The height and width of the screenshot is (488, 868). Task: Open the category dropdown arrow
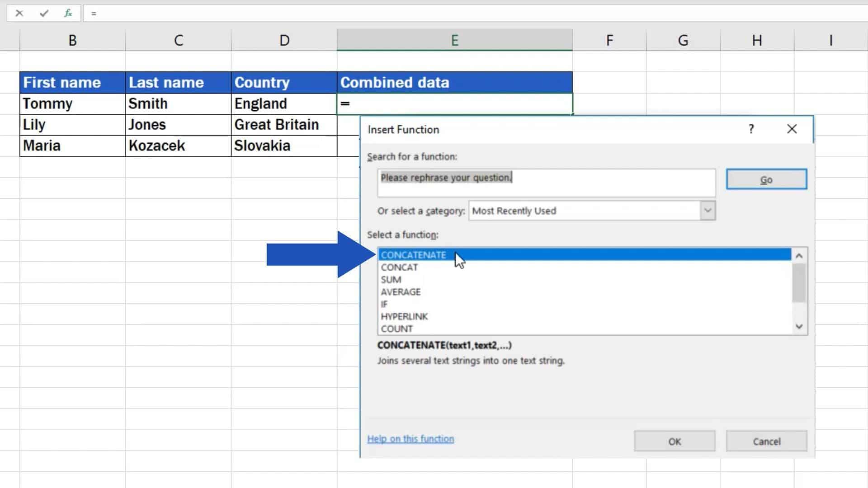708,211
